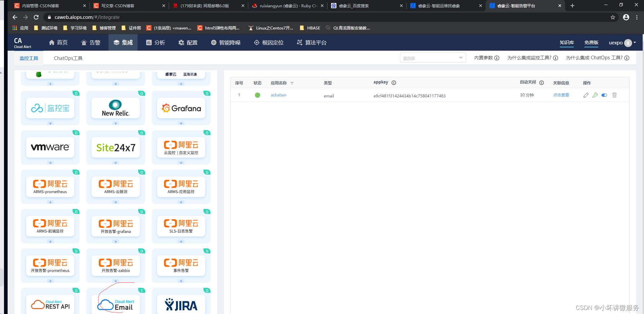
Task: Open the HBASE bookmark folder
Action: 310,28
